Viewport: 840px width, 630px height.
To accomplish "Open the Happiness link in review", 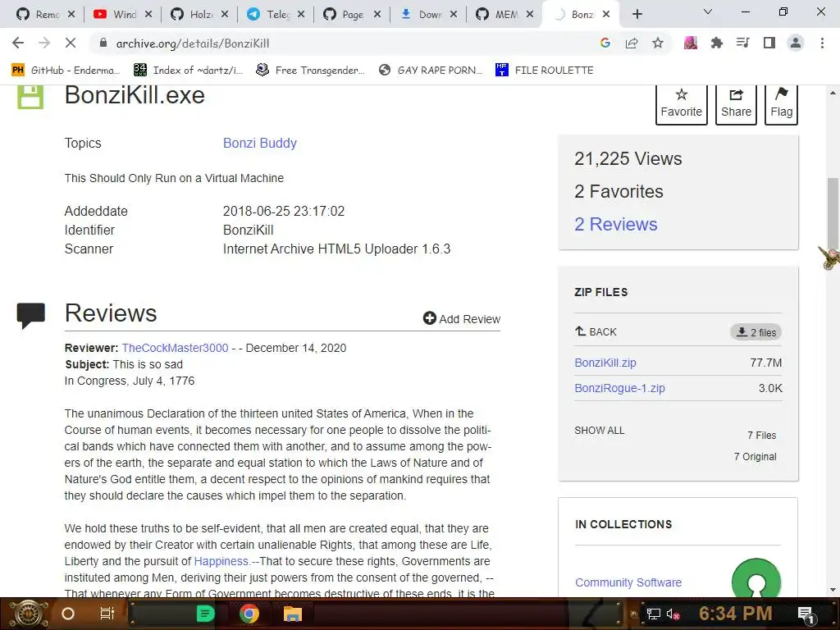I will pos(221,561).
